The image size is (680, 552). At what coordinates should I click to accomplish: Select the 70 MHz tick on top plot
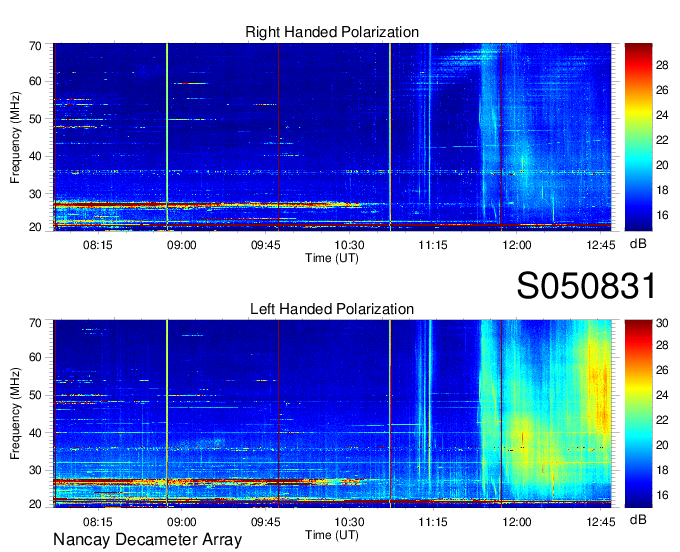[x=35, y=46]
